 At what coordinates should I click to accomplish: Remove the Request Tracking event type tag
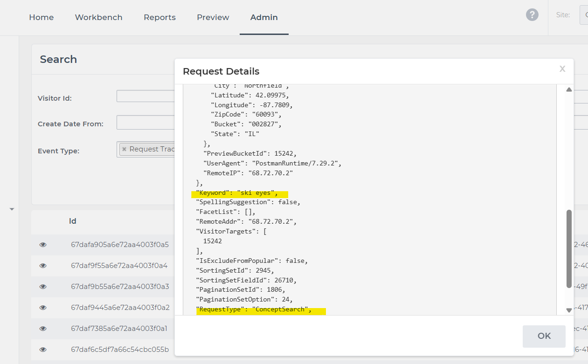[124, 149]
